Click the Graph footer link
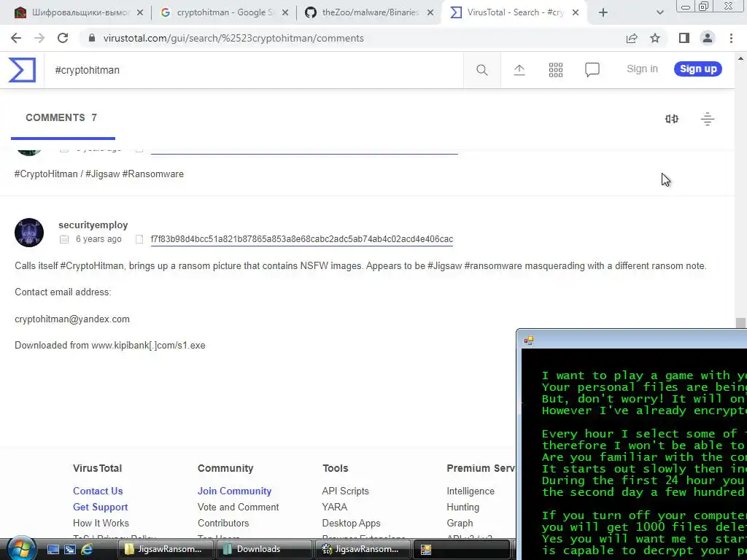 460,524
